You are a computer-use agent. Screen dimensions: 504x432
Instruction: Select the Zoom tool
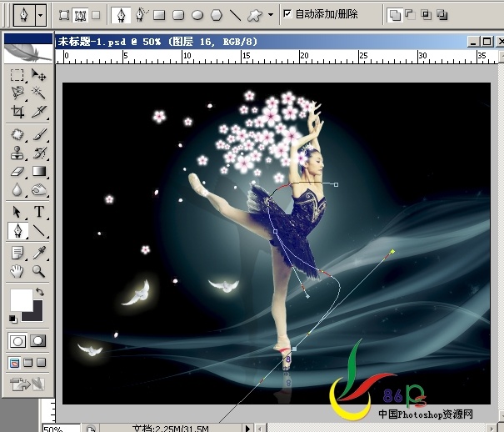(x=39, y=271)
